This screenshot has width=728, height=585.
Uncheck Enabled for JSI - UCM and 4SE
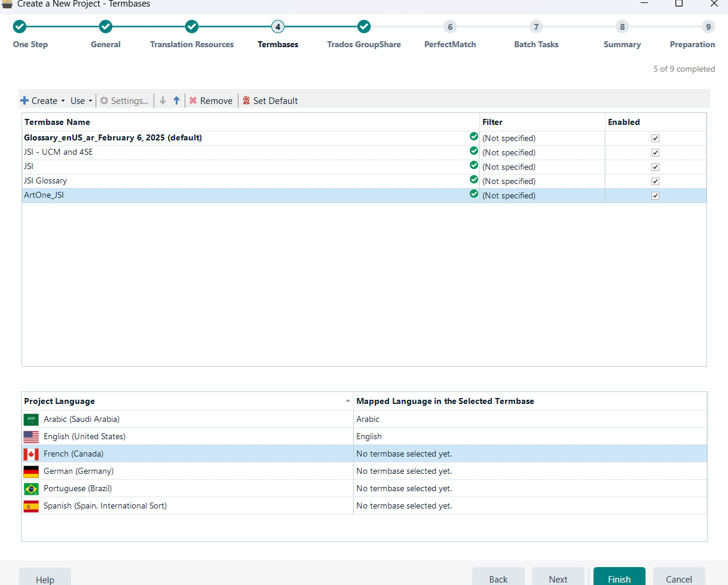click(x=655, y=152)
